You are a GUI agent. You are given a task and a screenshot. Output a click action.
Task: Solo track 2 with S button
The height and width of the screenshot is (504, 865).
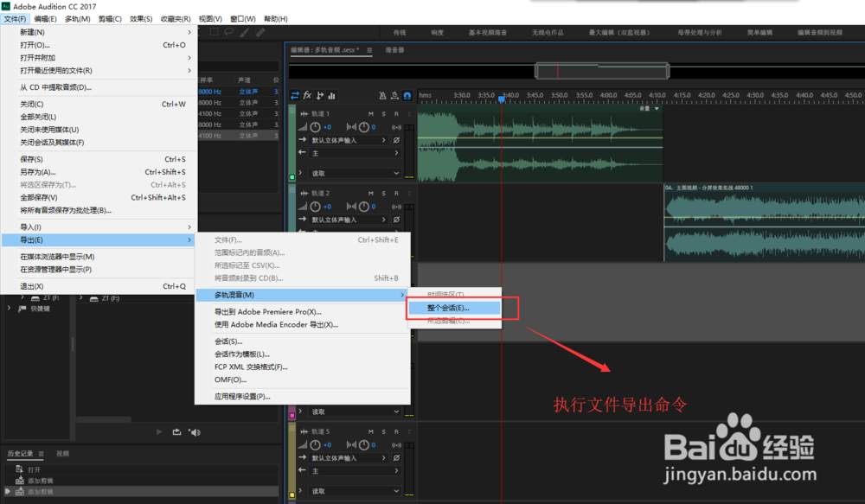383,193
